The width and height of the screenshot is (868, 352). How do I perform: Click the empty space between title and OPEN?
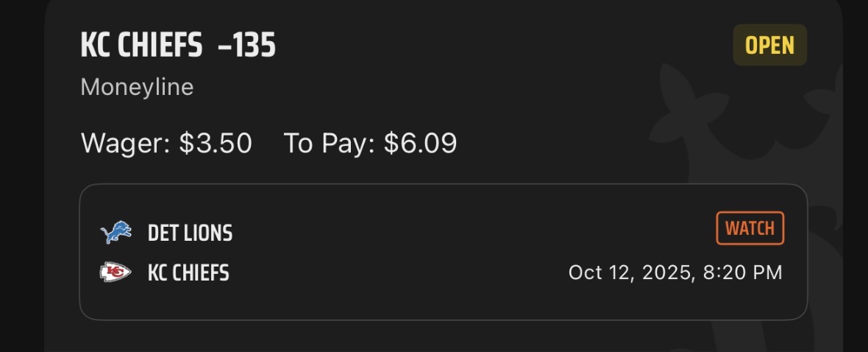click(x=500, y=46)
